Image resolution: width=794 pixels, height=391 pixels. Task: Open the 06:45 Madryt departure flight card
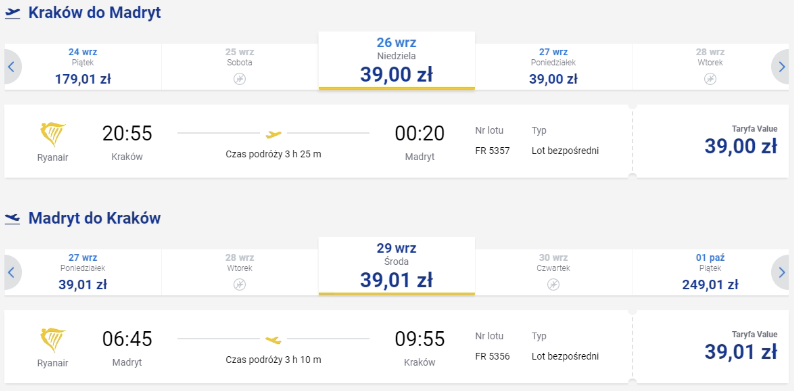pyautogui.click(x=318, y=347)
